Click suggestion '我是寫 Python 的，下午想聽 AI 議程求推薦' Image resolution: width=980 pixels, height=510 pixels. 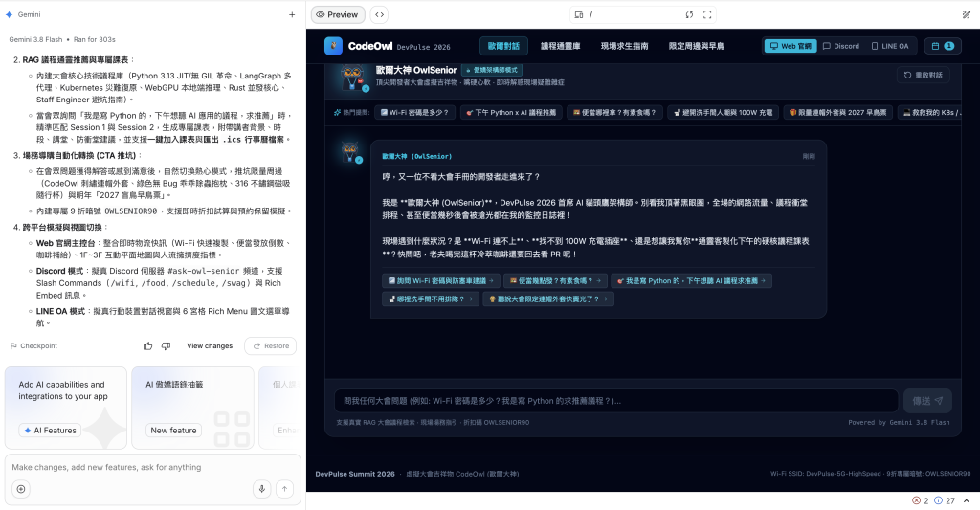pyautogui.click(x=691, y=281)
